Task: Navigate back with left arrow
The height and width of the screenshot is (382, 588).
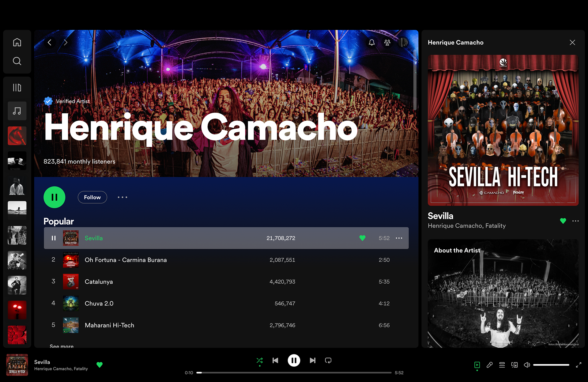Action: pyautogui.click(x=50, y=43)
